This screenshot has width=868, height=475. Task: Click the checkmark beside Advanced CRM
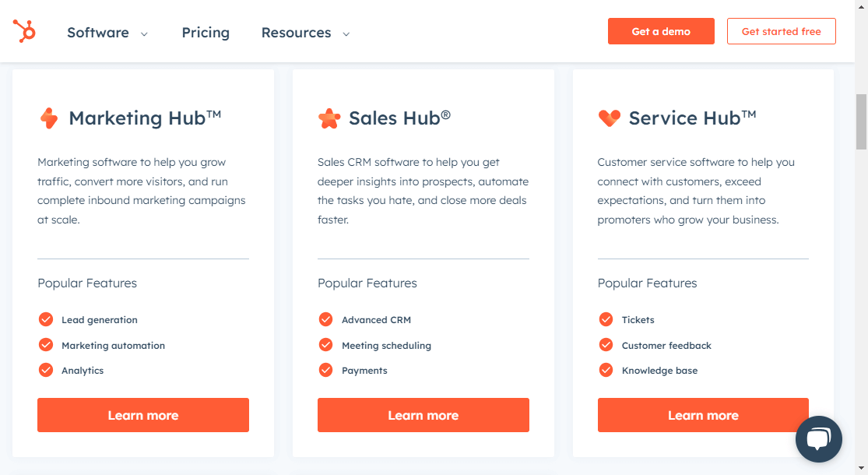click(x=325, y=319)
